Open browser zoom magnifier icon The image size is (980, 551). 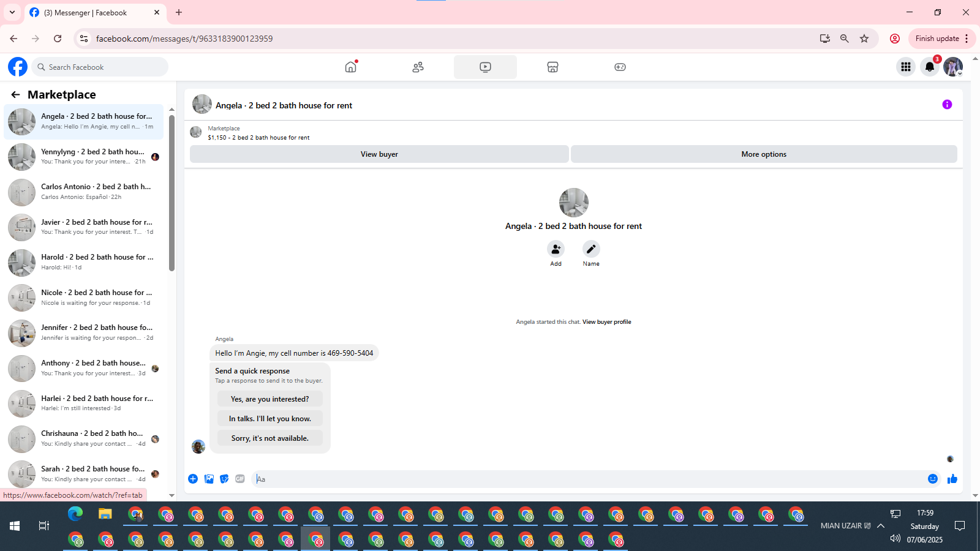click(x=845, y=39)
